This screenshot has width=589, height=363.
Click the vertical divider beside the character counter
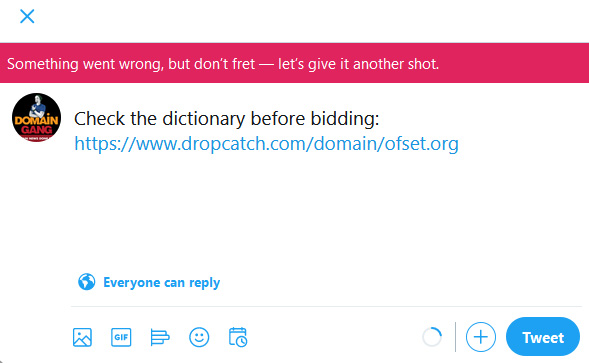(x=455, y=337)
